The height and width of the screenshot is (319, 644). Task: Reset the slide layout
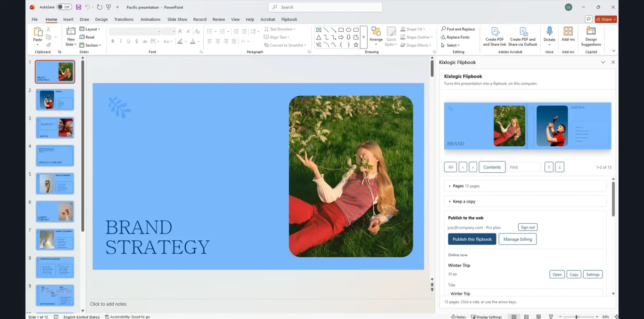click(x=87, y=37)
